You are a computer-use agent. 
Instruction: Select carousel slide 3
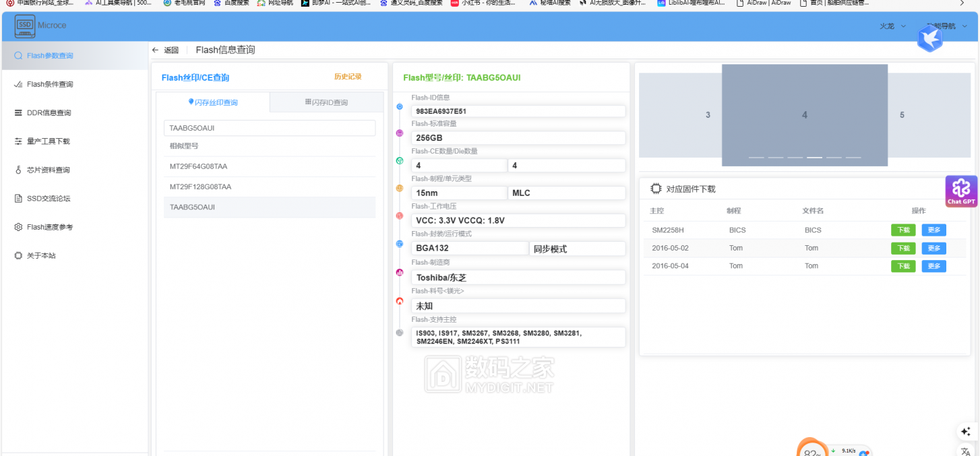[x=681, y=115]
